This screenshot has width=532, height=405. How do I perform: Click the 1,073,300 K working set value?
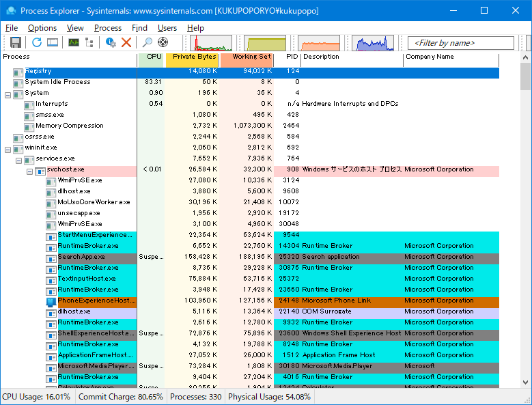[253, 126]
